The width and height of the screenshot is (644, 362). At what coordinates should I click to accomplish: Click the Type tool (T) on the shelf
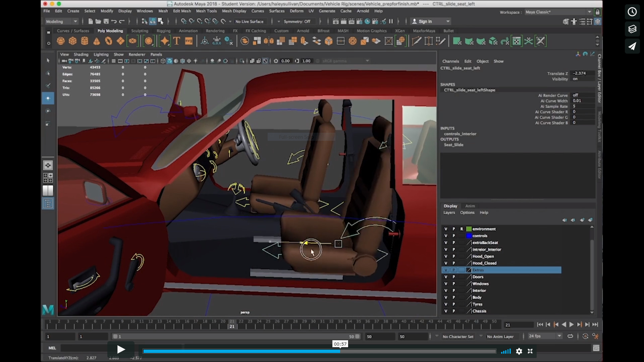(x=177, y=41)
